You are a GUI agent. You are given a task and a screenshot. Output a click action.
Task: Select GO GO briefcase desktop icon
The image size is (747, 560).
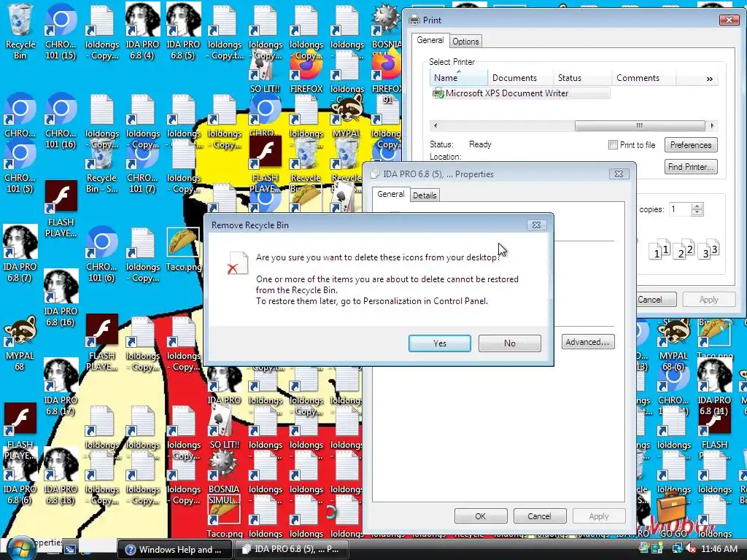coord(673,514)
